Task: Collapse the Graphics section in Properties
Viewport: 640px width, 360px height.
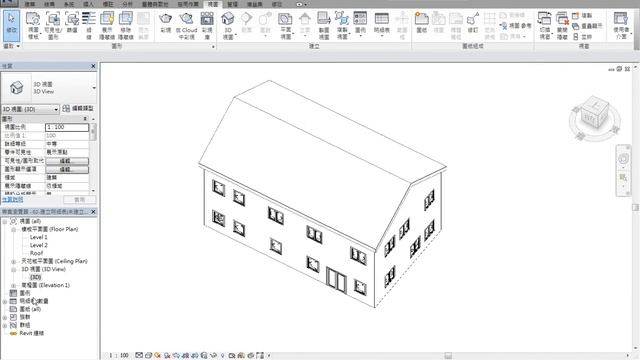Action: [85, 119]
